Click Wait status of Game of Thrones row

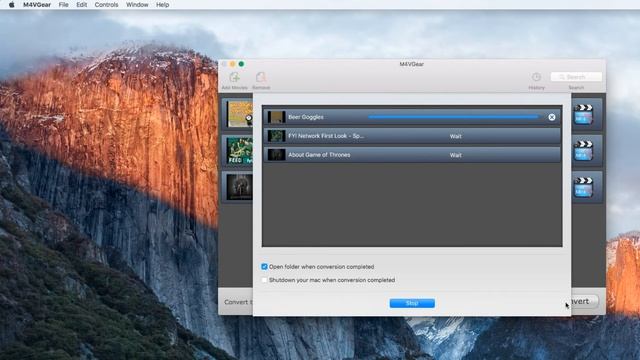click(456, 155)
